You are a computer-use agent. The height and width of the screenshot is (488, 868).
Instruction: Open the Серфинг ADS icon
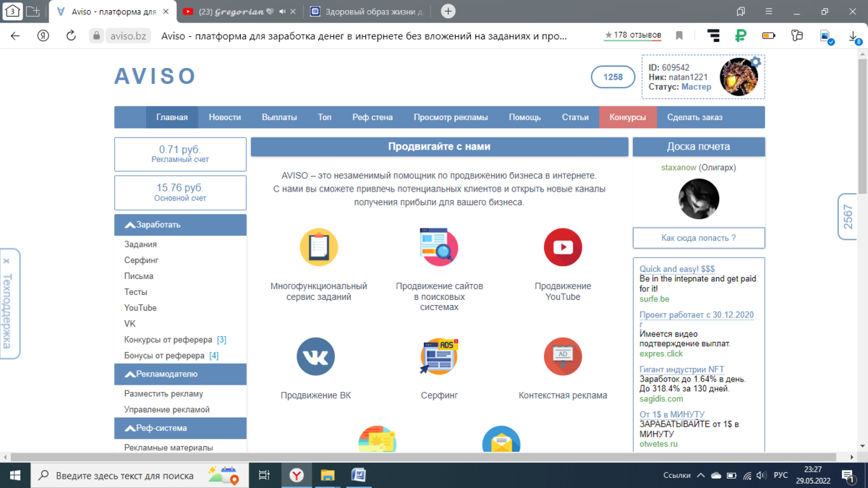[x=439, y=356]
